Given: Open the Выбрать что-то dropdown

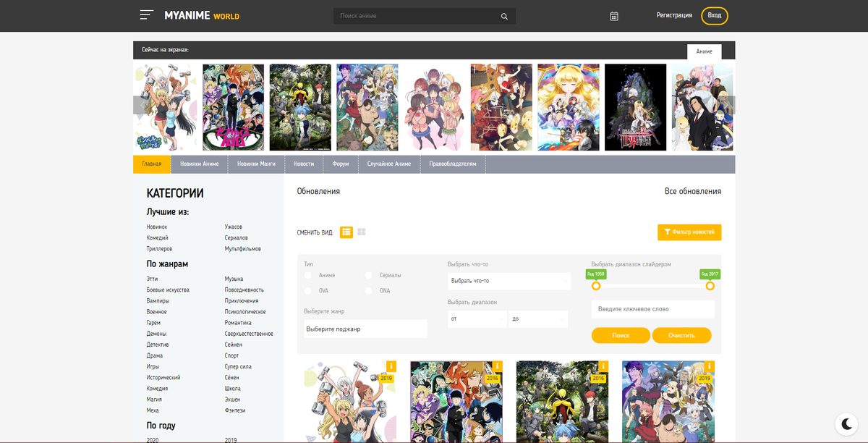Looking at the screenshot, I should (x=509, y=281).
